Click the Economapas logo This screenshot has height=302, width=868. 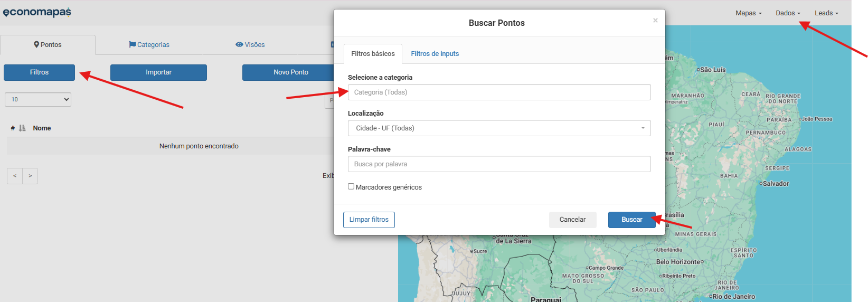(37, 12)
